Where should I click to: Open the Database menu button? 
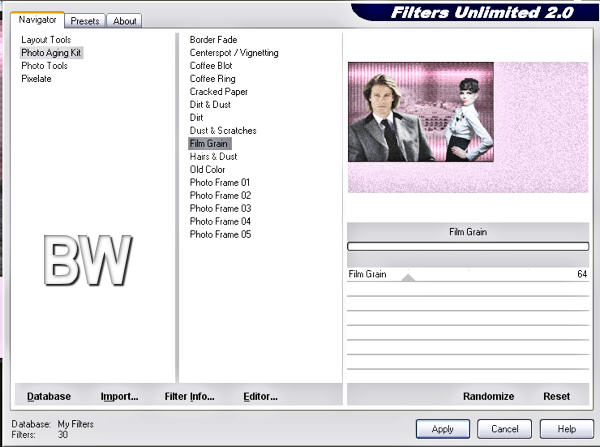point(49,397)
